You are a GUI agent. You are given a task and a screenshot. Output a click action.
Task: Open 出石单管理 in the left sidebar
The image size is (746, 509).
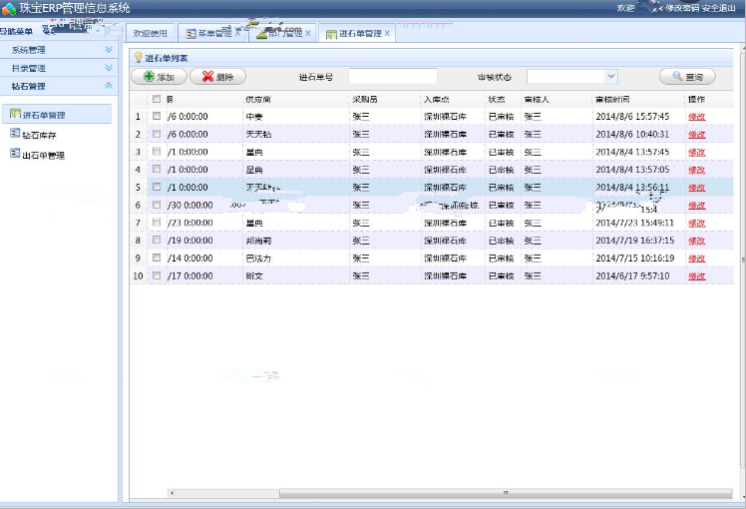pos(43,155)
